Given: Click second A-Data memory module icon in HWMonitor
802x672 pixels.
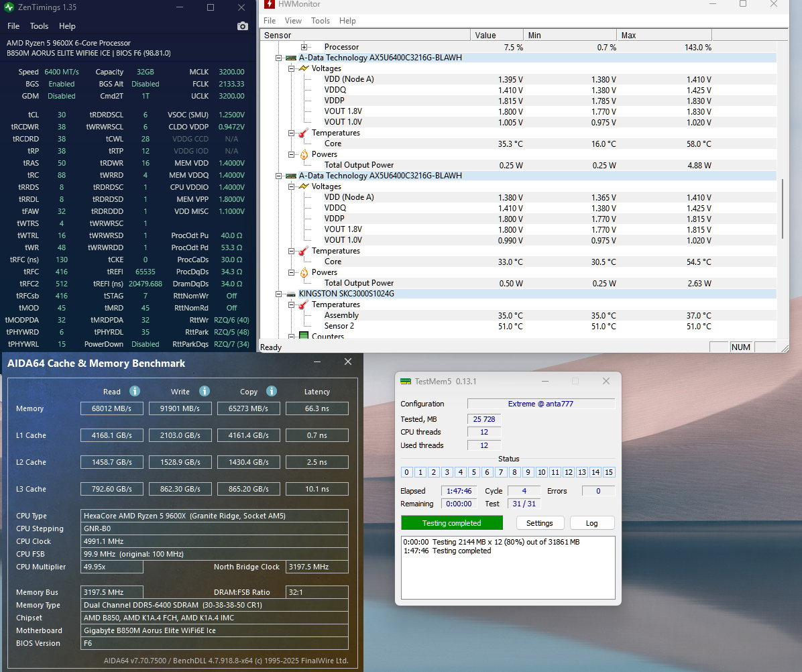Looking at the screenshot, I should click(291, 176).
